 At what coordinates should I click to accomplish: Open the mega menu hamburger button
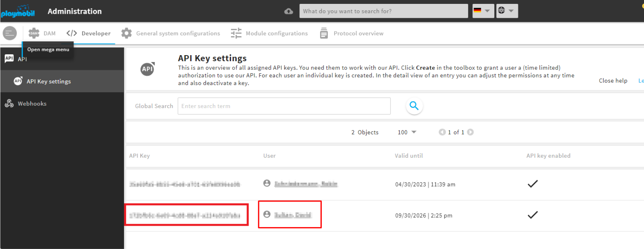9,33
